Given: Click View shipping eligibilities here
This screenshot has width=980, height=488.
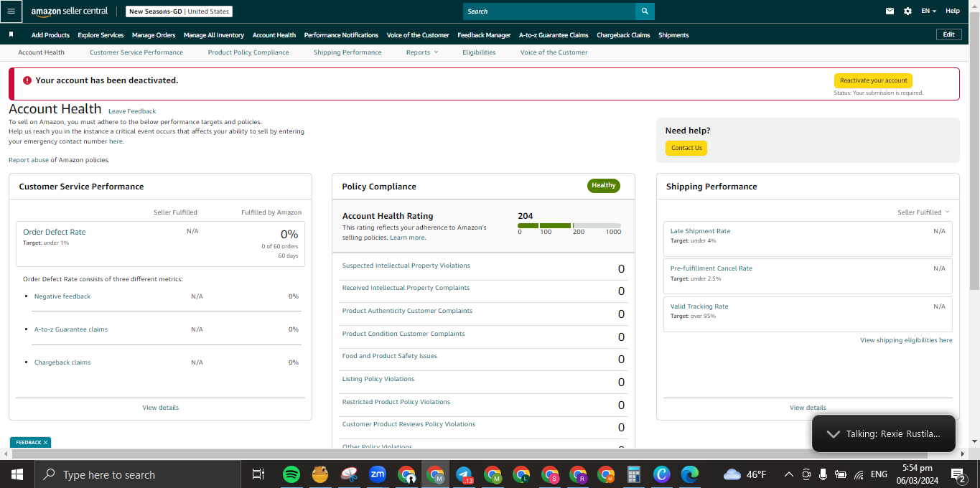Looking at the screenshot, I should click(906, 340).
